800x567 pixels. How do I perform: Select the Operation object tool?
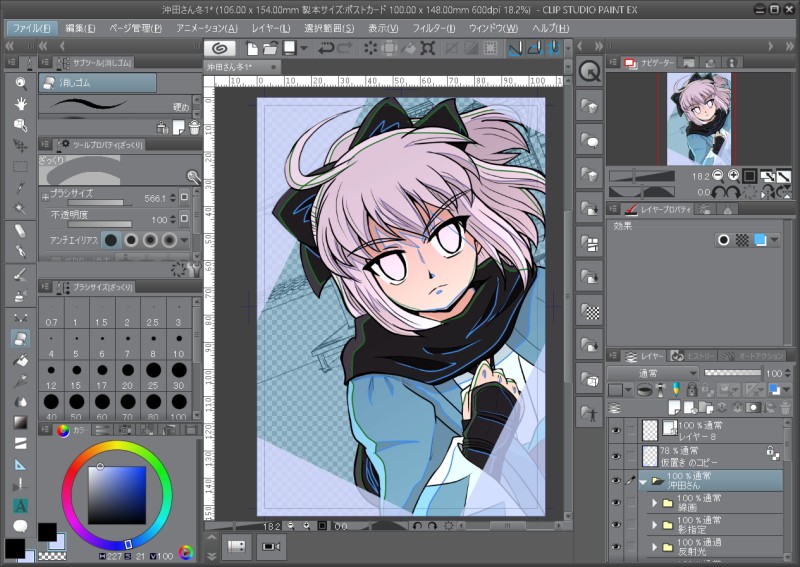(20, 125)
